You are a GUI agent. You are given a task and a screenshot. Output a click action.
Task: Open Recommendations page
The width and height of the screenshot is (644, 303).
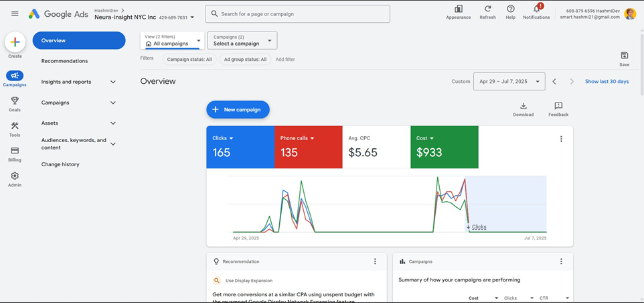(x=64, y=61)
